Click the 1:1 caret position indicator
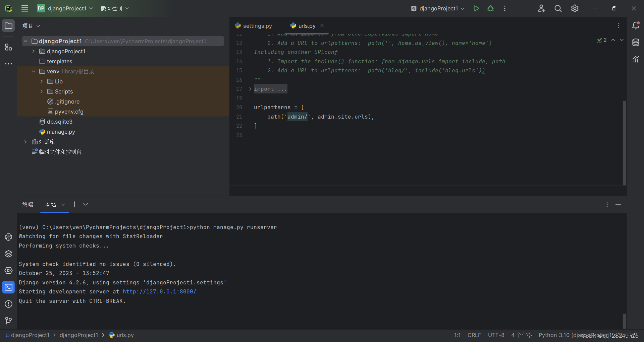Screen dimensions: 644x342 [x=457, y=335]
